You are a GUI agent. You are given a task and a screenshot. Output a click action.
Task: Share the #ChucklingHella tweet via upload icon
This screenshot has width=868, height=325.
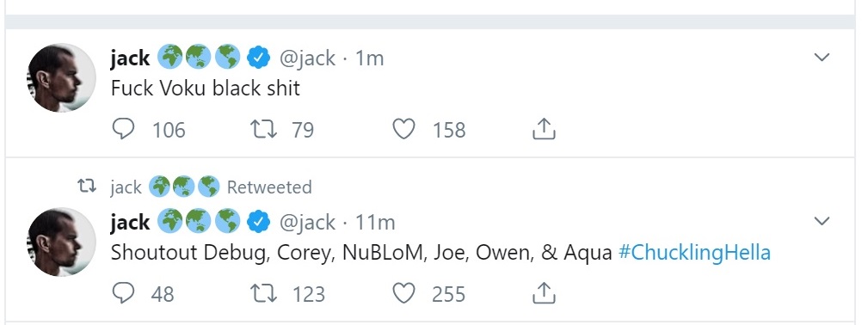[x=544, y=293]
